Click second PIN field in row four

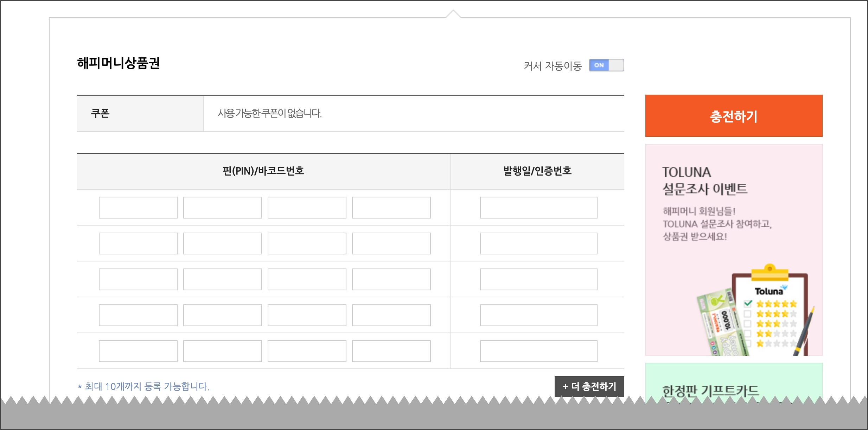(x=222, y=315)
